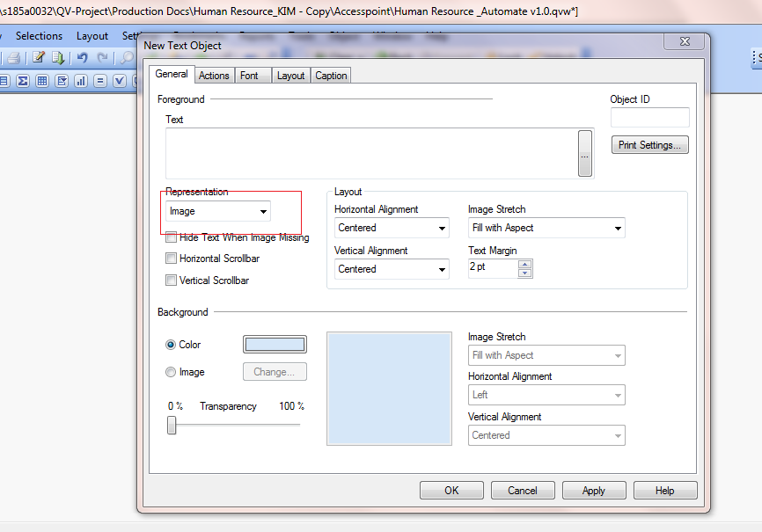Switch to the Actions tab
Viewport: 762px width, 532px height.
[214, 76]
